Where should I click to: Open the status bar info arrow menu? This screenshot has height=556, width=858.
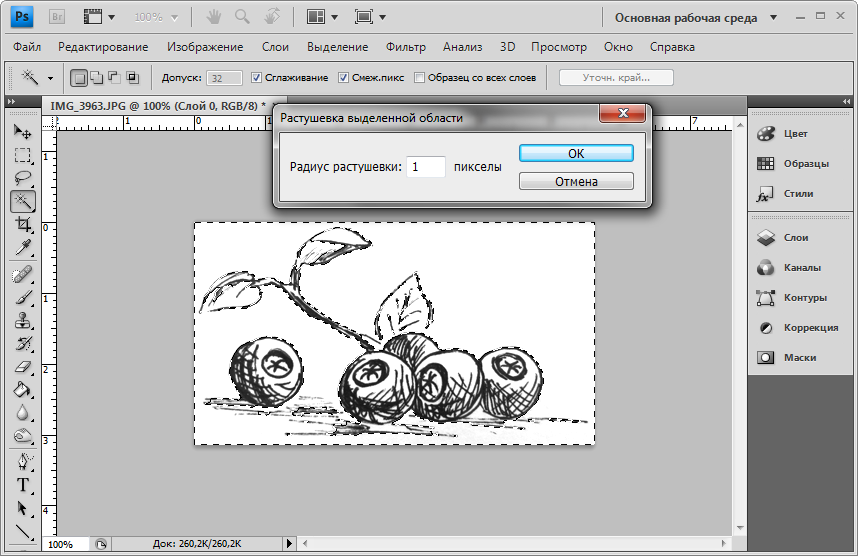pyautogui.click(x=289, y=543)
